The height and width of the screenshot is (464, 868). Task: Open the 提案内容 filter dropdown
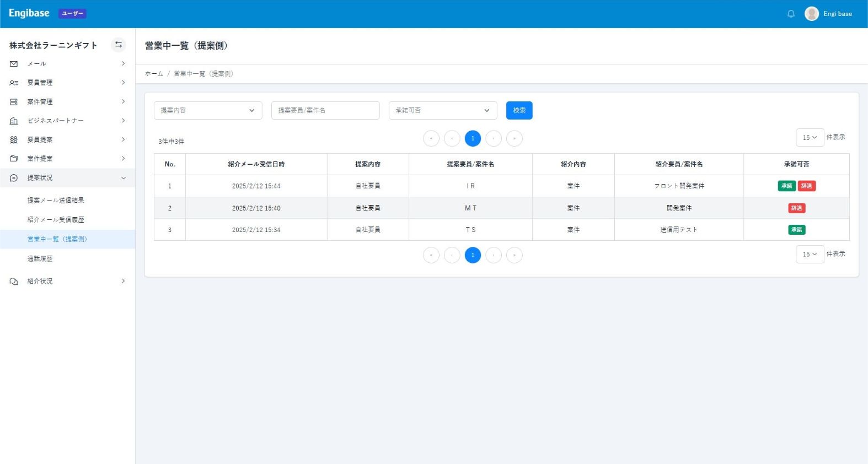point(207,110)
